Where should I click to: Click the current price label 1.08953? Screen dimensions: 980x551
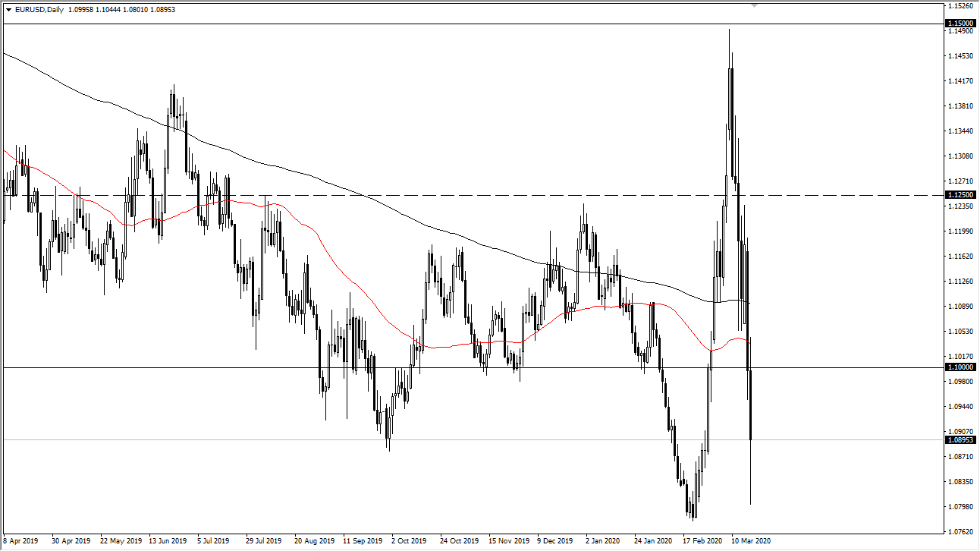coord(960,439)
